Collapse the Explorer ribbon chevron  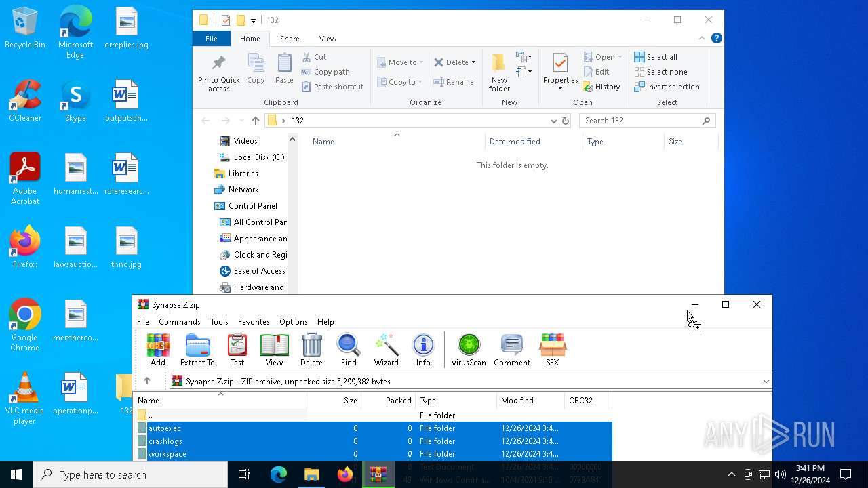702,39
